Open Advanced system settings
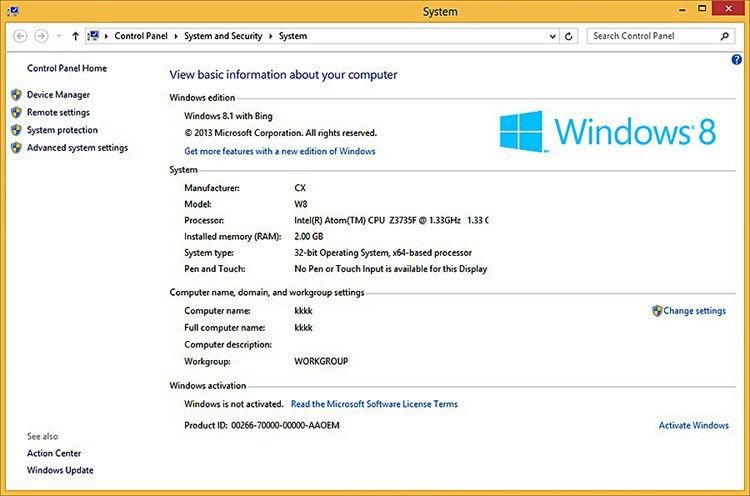 click(77, 148)
